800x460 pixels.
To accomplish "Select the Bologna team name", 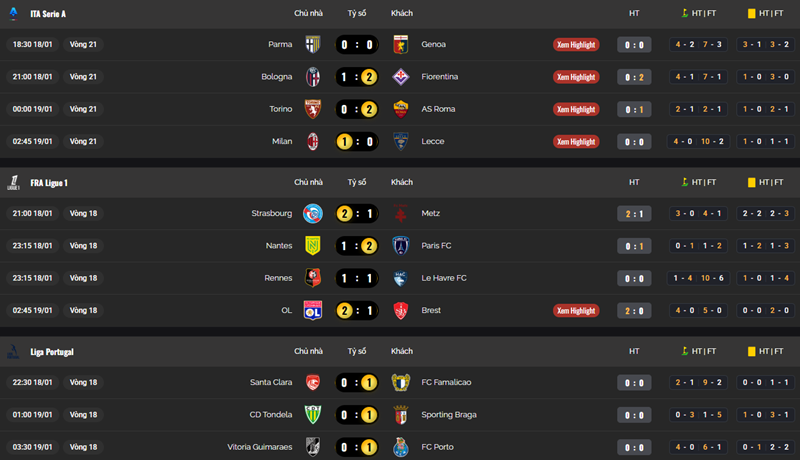I will tap(279, 77).
